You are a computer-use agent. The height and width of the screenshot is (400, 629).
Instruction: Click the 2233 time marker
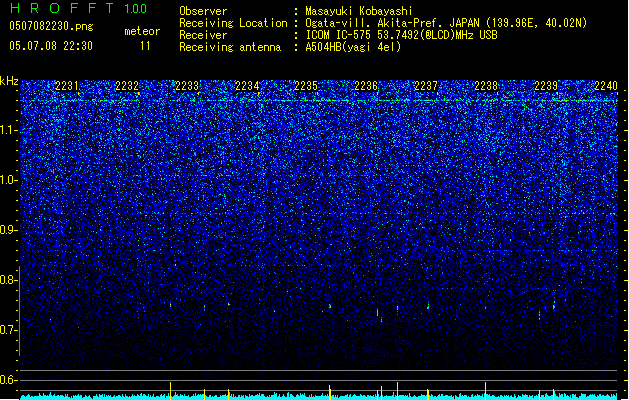pyautogui.click(x=187, y=86)
